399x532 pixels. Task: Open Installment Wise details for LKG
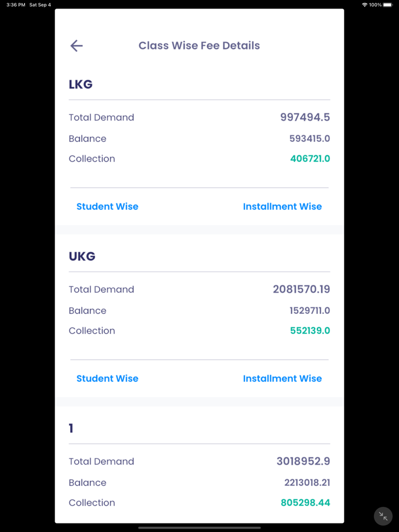(282, 207)
